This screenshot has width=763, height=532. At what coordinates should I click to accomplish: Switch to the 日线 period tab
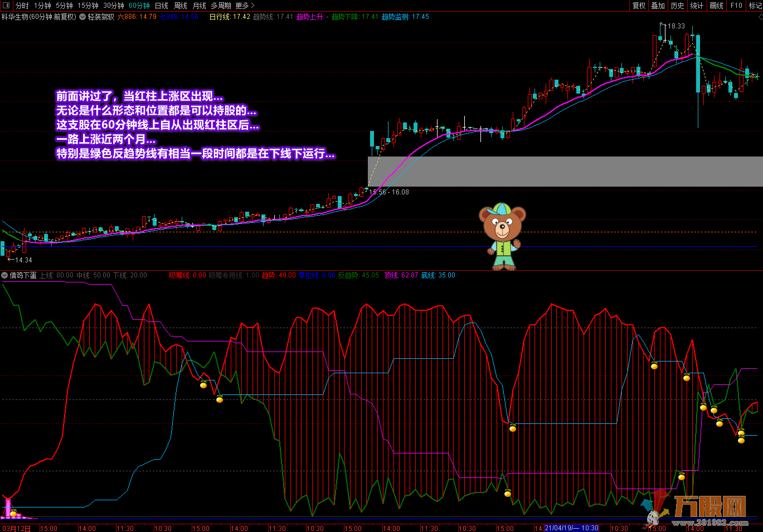tap(161, 6)
